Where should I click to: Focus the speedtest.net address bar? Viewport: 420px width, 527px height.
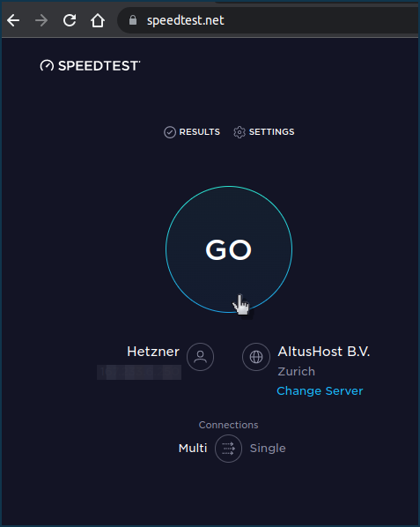pyautogui.click(x=269, y=20)
